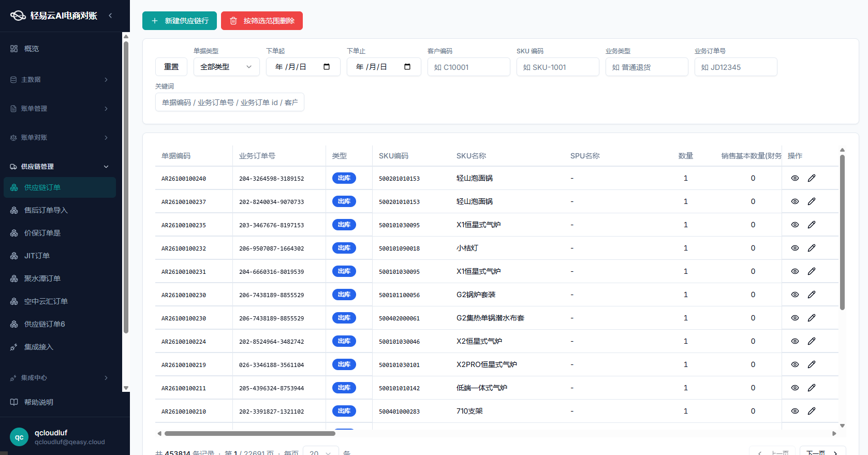
Task: Click the qc user avatar
Action: pos(19,437)
